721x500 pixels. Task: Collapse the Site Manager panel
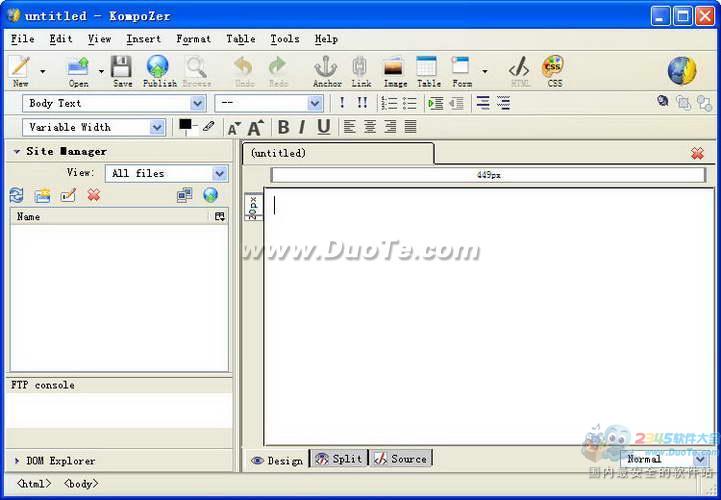(x=17, y=151)
